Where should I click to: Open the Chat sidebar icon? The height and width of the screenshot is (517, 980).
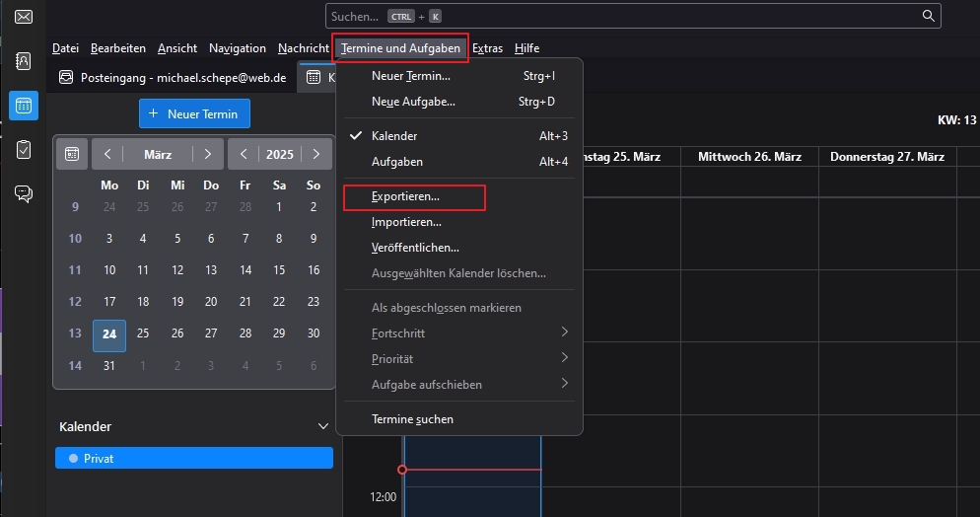(x=24, y=193)
